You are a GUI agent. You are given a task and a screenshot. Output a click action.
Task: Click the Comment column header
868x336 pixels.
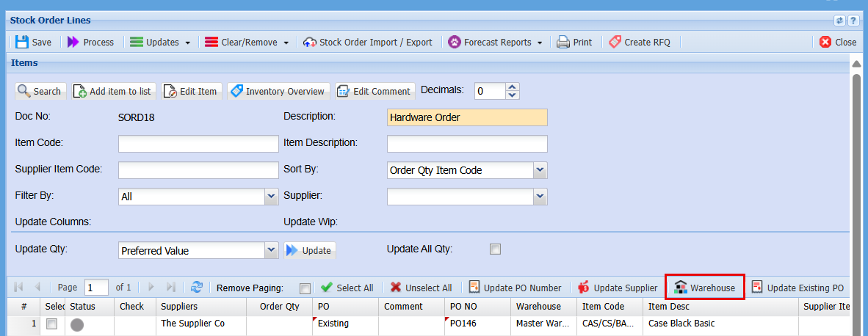coord(412,306)
